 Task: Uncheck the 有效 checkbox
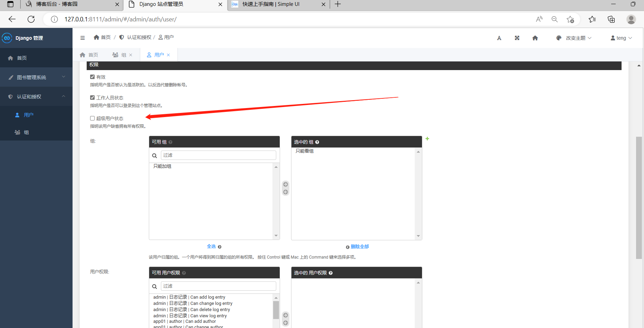[x=92, y=77]
